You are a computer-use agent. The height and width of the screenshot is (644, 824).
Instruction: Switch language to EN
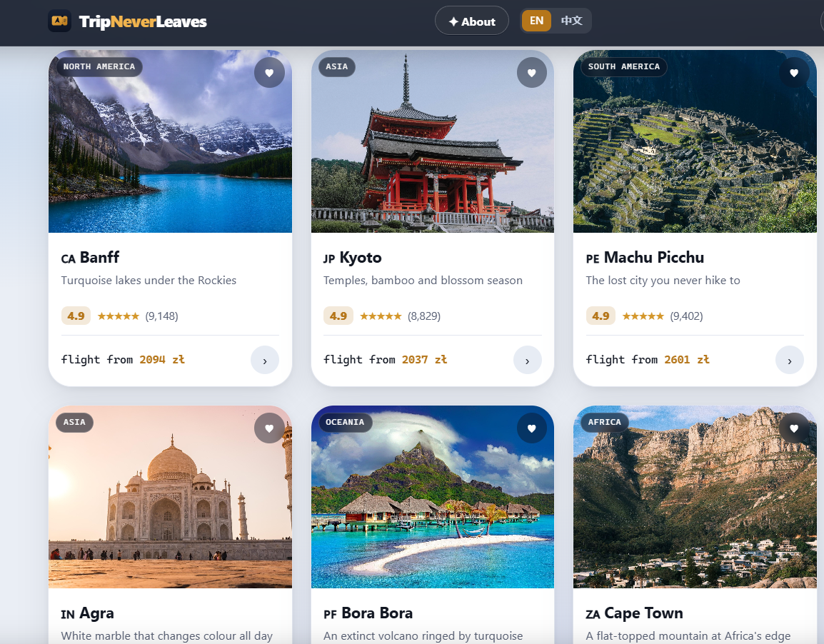coord(536,21)
